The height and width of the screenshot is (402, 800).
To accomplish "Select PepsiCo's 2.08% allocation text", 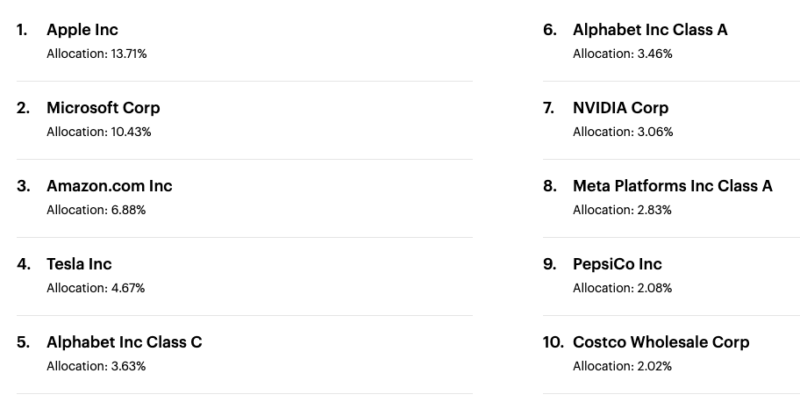I will point(622,288).
